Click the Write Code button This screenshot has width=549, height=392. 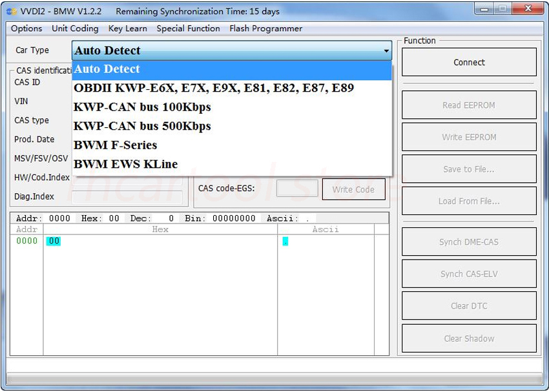click(354, 189)
